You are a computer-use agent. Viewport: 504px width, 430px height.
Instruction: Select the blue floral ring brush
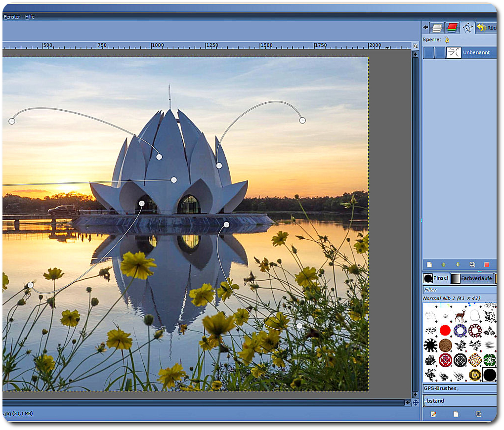pos(460,330)
